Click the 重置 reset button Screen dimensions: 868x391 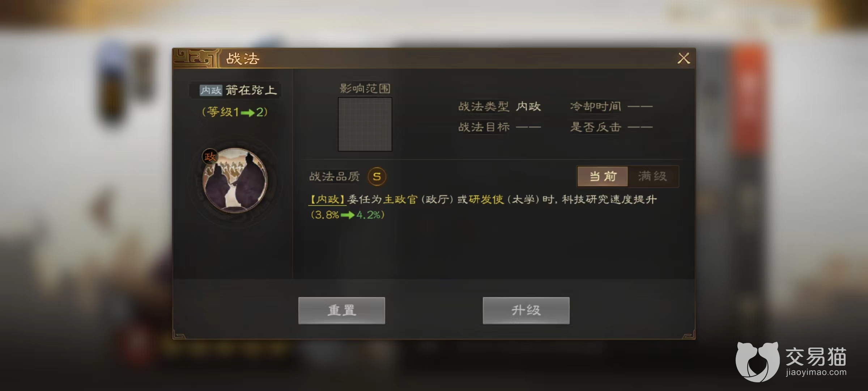[341, 310]
